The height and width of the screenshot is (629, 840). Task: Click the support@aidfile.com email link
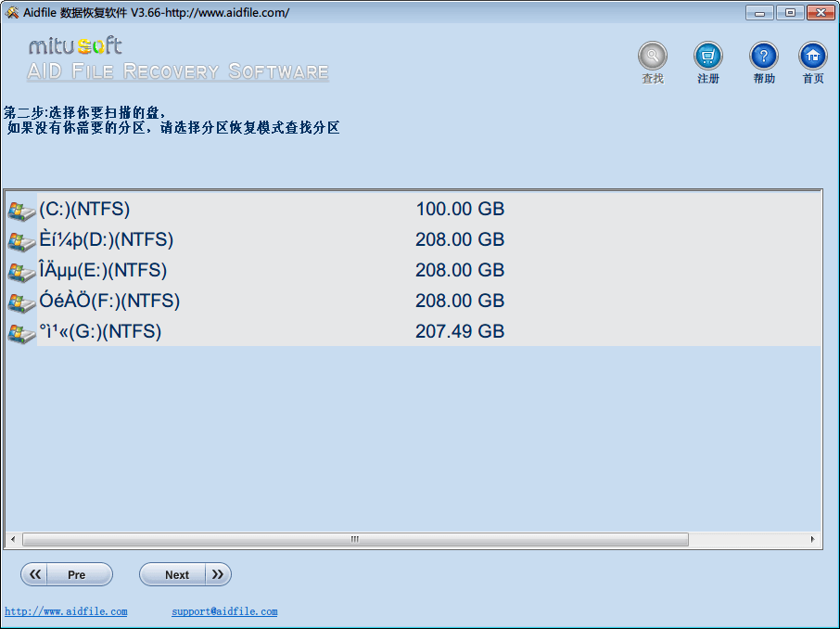point(224,612)
